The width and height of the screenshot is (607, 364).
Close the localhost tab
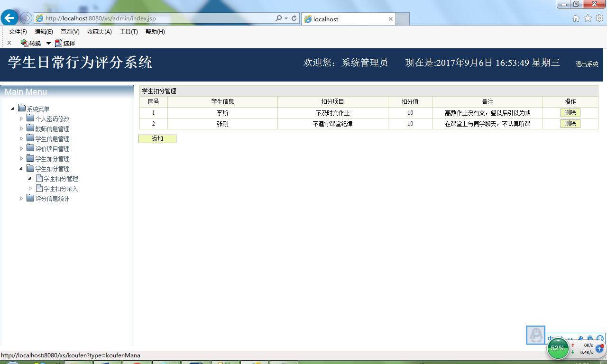click(x=391, y=19)
